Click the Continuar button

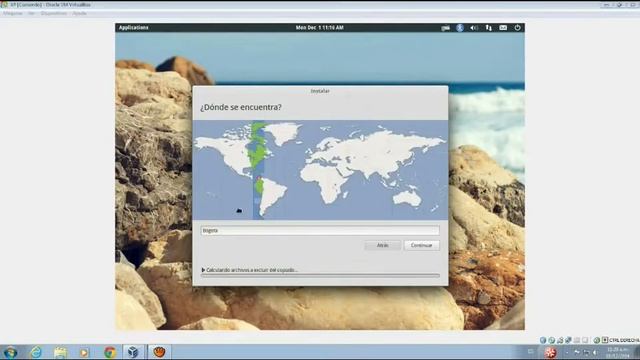421,245
